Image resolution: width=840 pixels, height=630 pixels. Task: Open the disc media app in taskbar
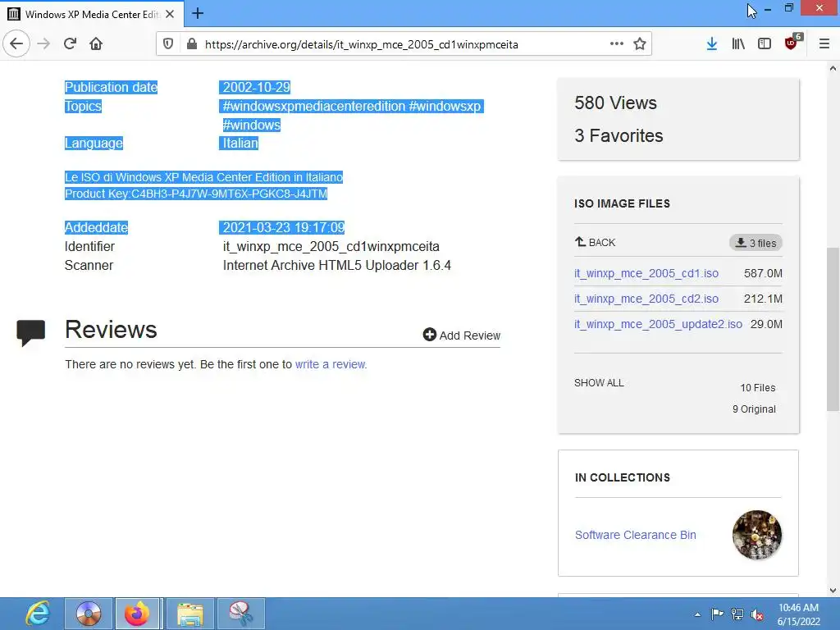coord(89,614)
